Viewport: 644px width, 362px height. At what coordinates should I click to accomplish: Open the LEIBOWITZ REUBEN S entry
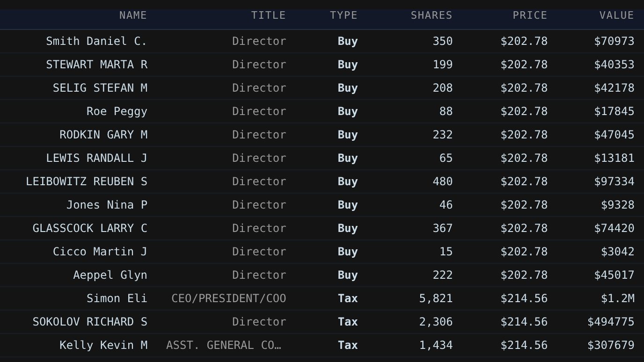click(87, 181)
